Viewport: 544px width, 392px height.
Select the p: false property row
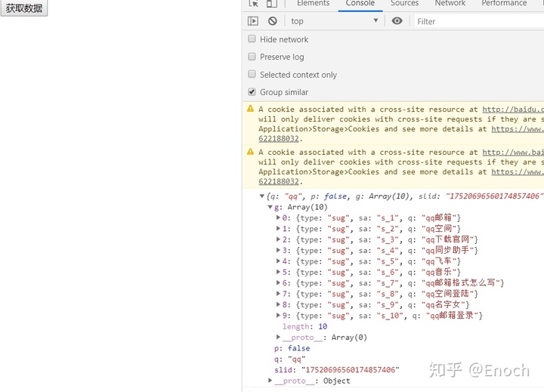click(292, 348)
